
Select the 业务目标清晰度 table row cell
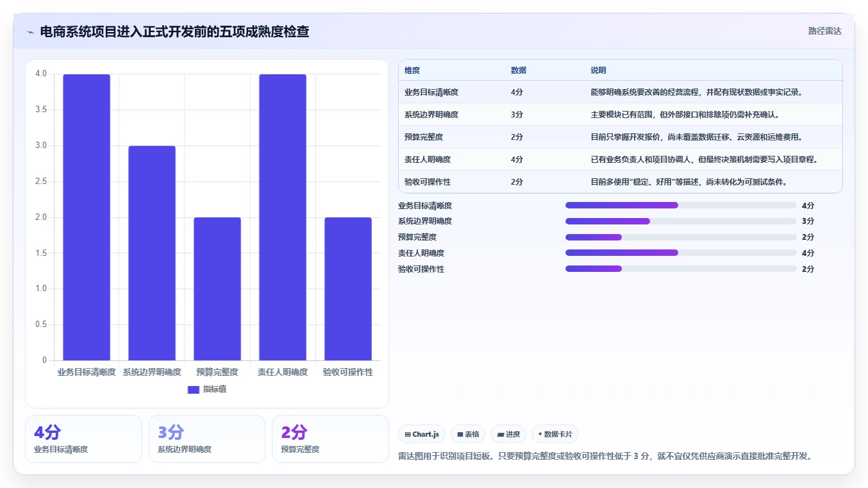click(x=431, y=92)
